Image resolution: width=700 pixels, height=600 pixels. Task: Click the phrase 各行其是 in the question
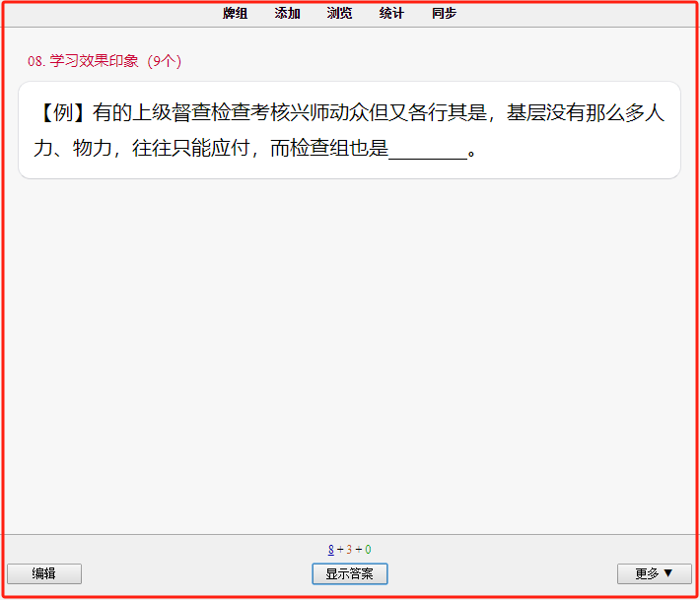(x=447, y=112)
